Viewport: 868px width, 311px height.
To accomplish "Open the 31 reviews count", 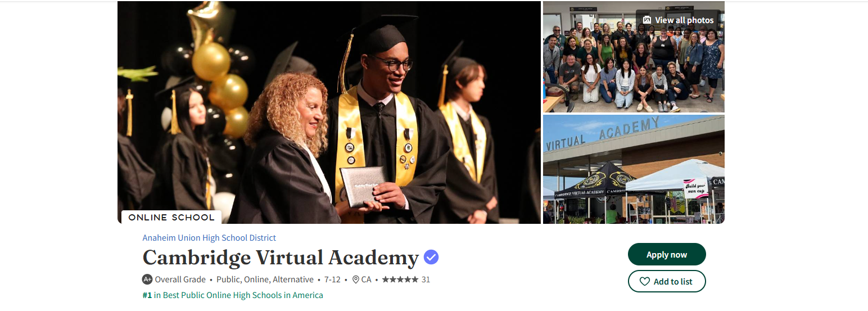I will click(x=426, y=279).
